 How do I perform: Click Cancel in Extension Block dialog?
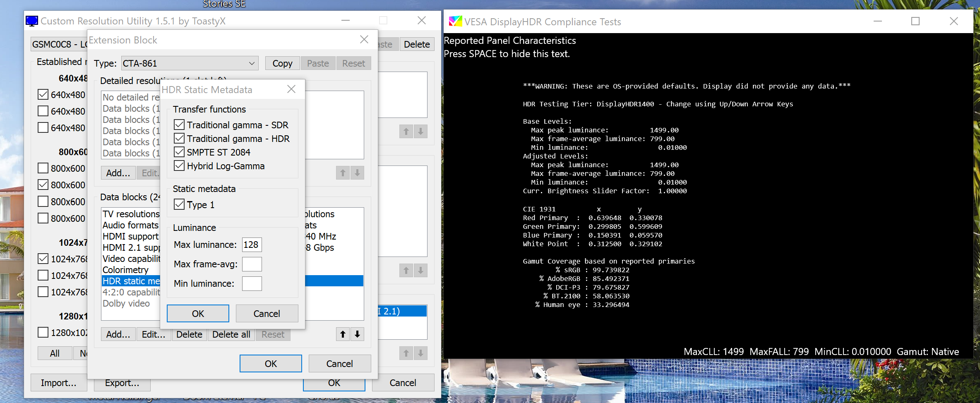(x=340, y=363)
